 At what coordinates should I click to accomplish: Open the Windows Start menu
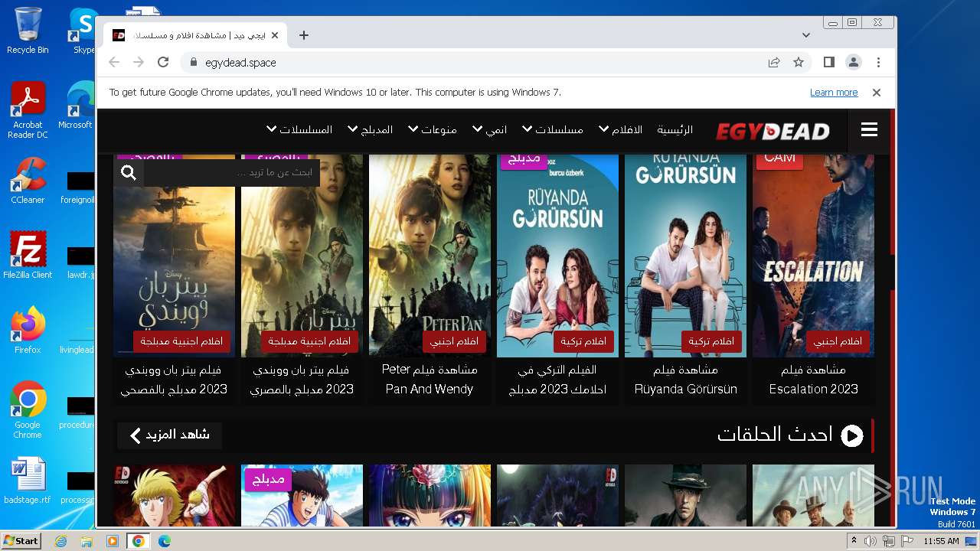[x=21, y=541]
